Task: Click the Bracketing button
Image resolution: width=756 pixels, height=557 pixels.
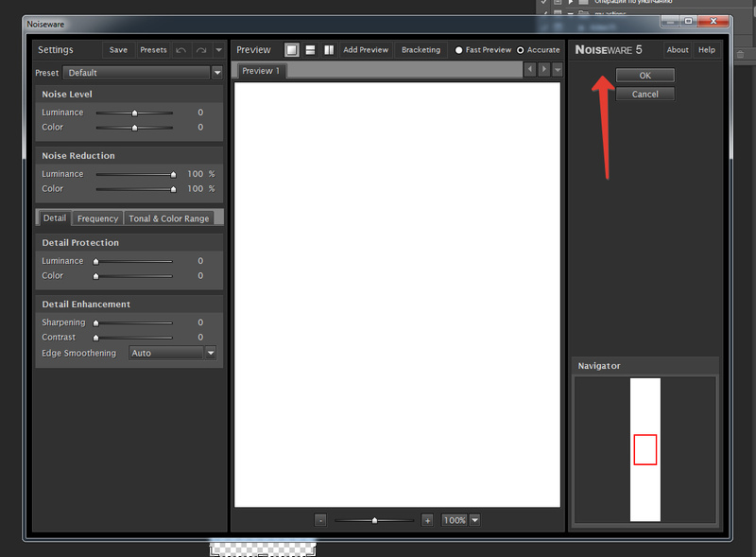Action: point(421,50)
